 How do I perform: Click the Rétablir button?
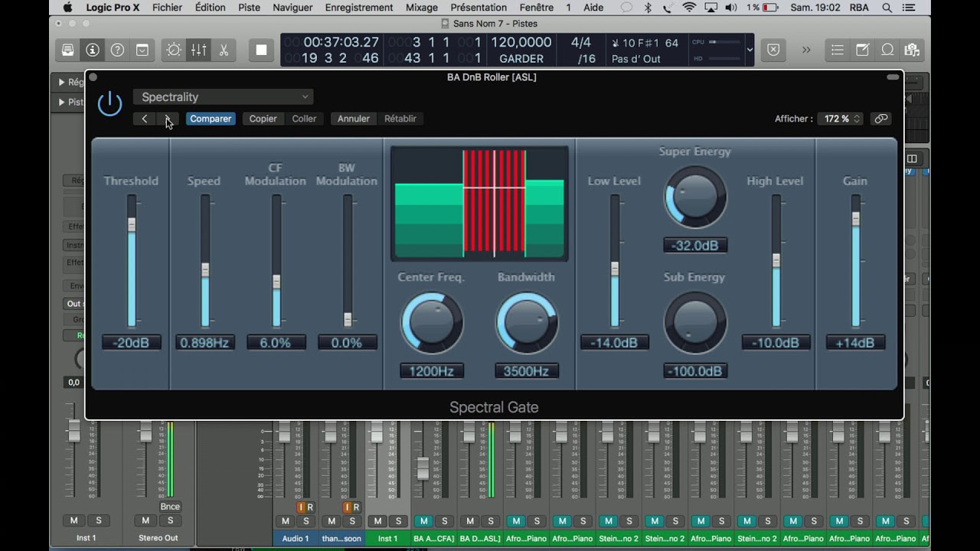pyautogui.click(x=400, y=119)
